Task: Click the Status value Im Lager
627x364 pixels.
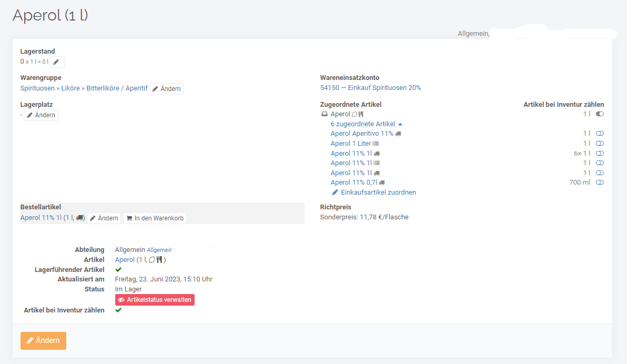Action: (128, 289)
